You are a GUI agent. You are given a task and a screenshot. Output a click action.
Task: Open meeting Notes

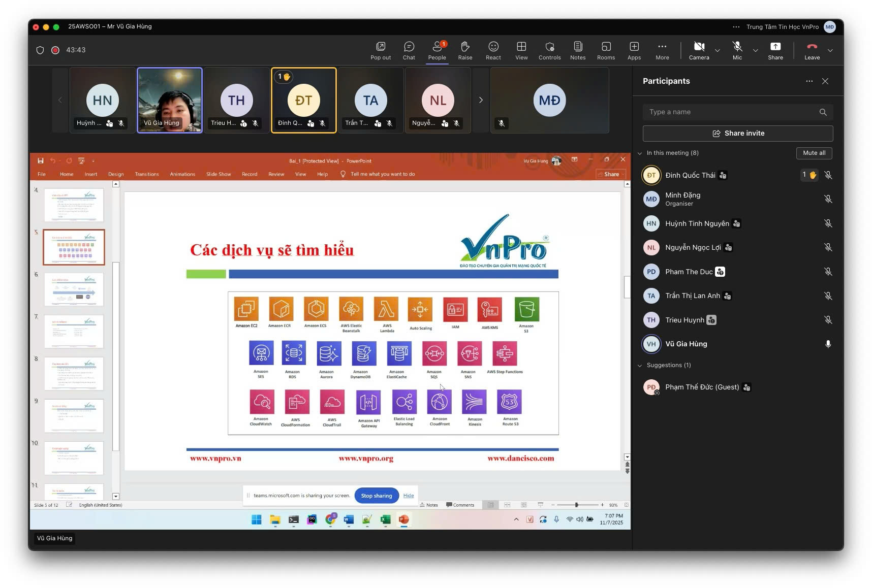578,51
